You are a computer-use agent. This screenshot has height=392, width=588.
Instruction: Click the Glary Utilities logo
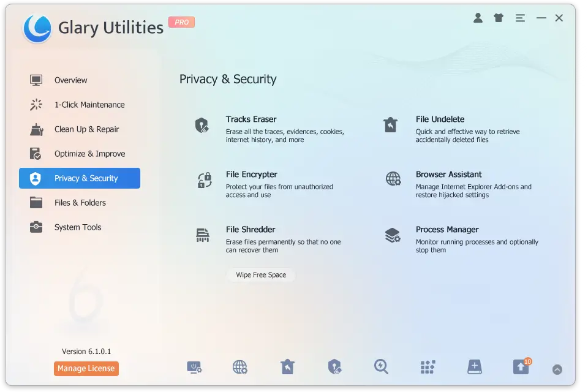(37, 27)
